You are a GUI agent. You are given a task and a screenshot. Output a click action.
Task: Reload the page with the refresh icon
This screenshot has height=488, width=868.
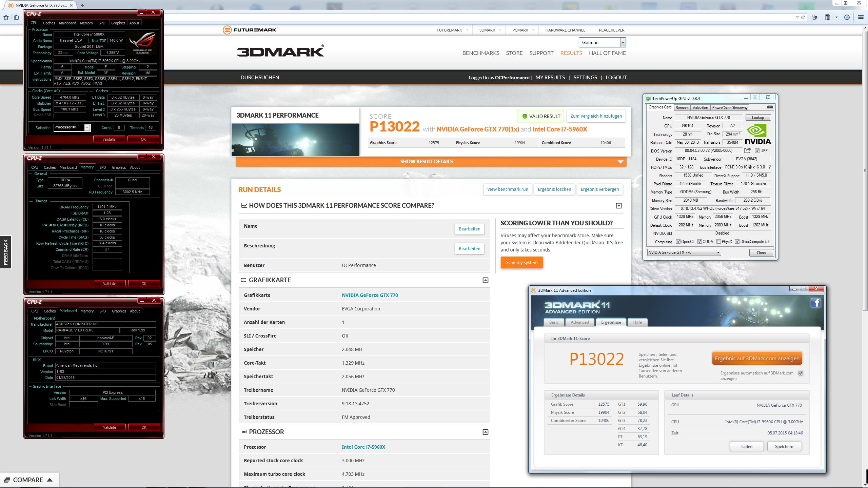pyautogui.click(x=803, y=17)
